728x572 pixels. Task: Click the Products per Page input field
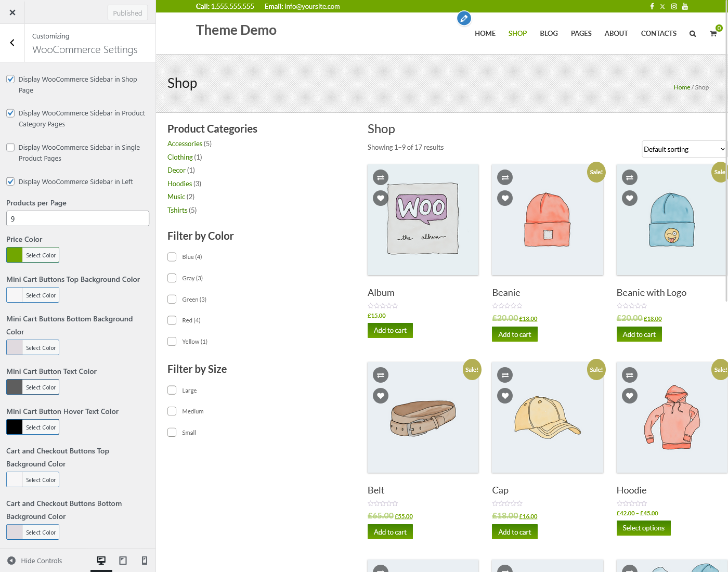coord(77,218)
